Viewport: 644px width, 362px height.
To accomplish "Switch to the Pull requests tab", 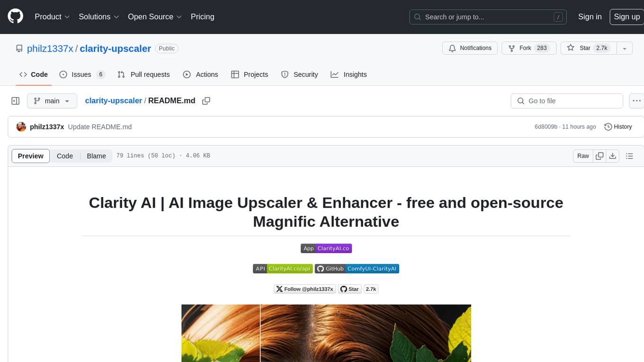I will click(x=143, y=74).
